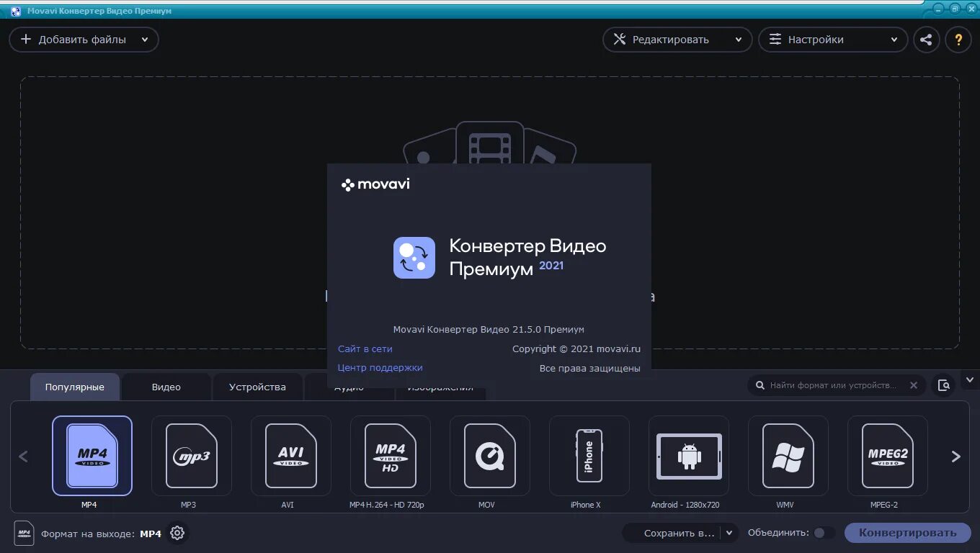
Task: Choose the MP3 audio format preset
Action: (x=192, y=456)
